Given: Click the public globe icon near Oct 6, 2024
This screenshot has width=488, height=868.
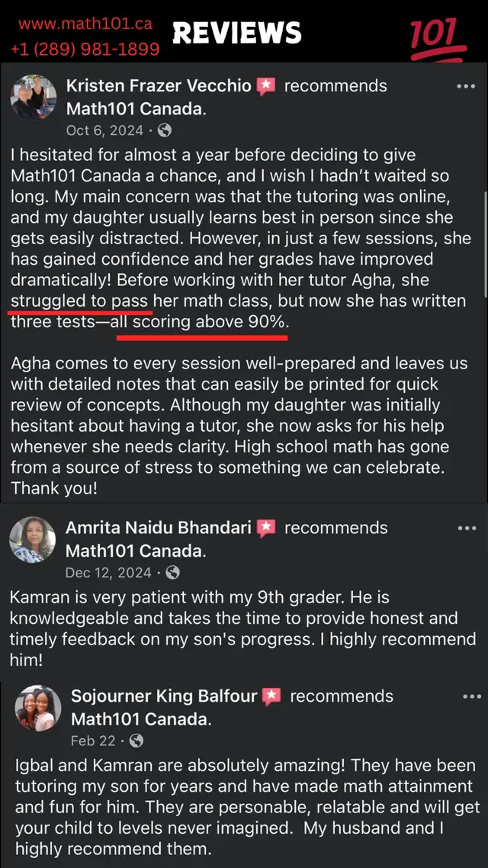Looking at the screenshot, I should click(x=165, y=130).
